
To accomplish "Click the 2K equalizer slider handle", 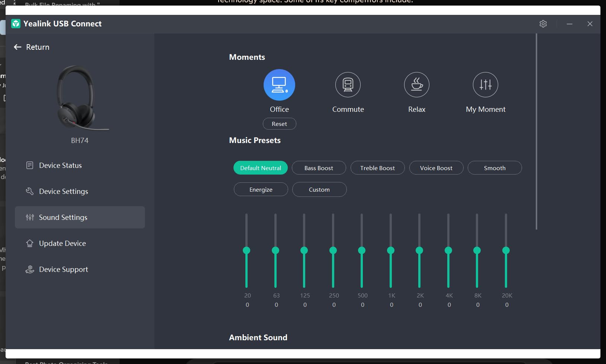I will click(419, 250).
